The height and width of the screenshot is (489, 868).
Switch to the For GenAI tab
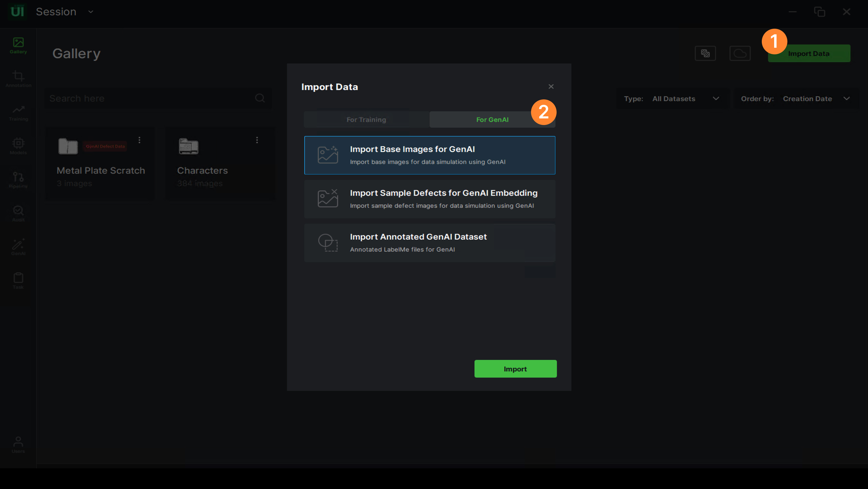pos(492,120)
